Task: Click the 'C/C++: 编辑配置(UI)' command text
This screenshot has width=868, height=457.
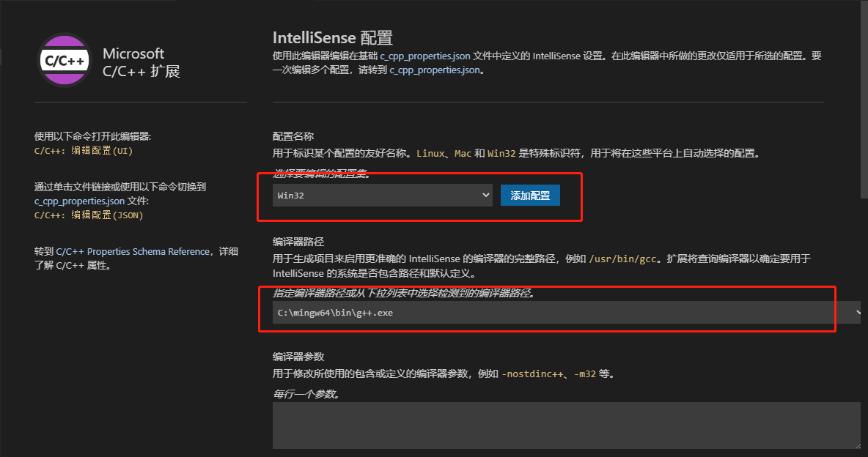Action: click(x=84, y=150)
